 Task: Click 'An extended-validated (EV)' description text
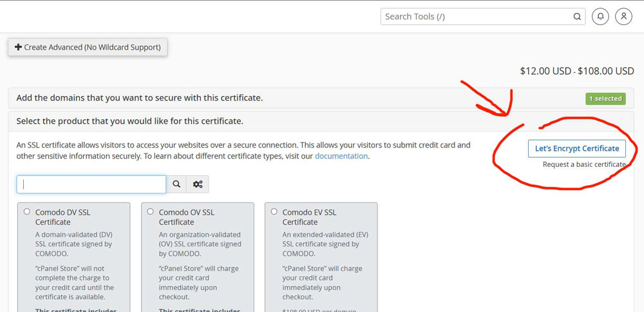(325, 244)
